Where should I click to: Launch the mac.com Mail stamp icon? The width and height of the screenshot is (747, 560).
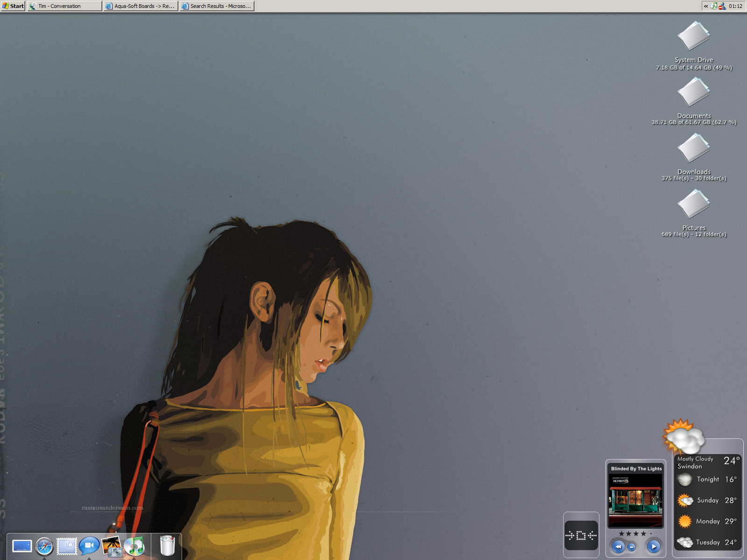(67, 546)
